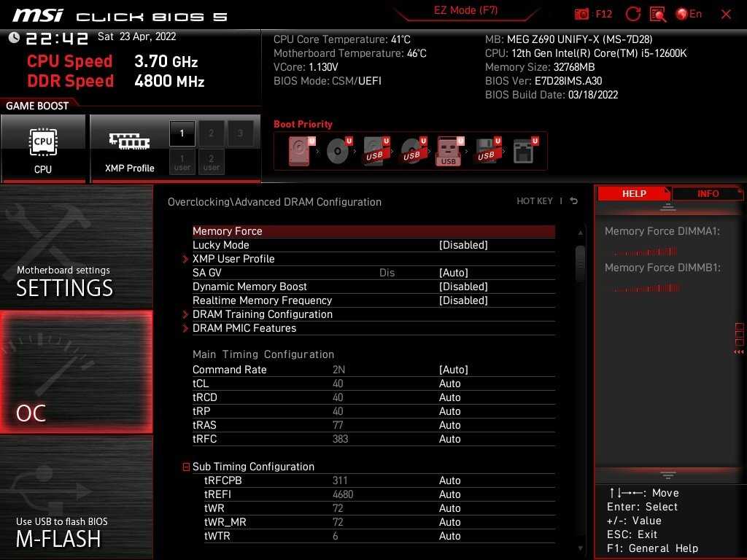This screenshot has width=747, height=560.
Task: Switch to the INFO tab
Action: 707,194
